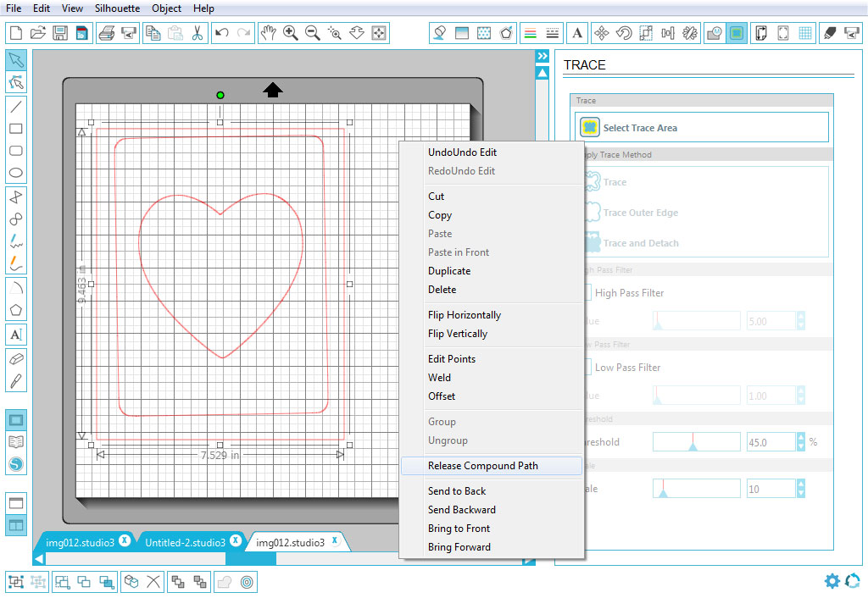
Task: Adjust Scale value stepper arrows
Action: point(800,489)
